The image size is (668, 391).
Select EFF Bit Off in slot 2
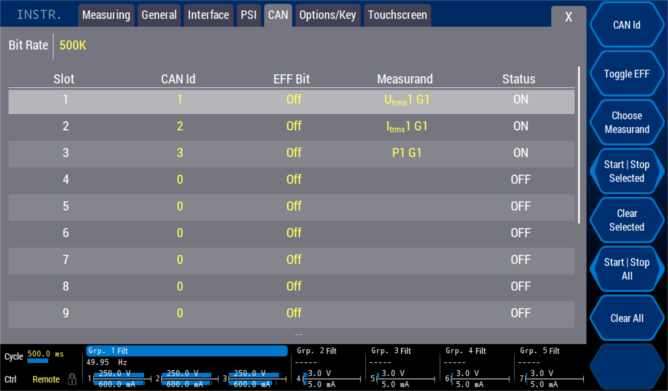click(x=294, y=126)
